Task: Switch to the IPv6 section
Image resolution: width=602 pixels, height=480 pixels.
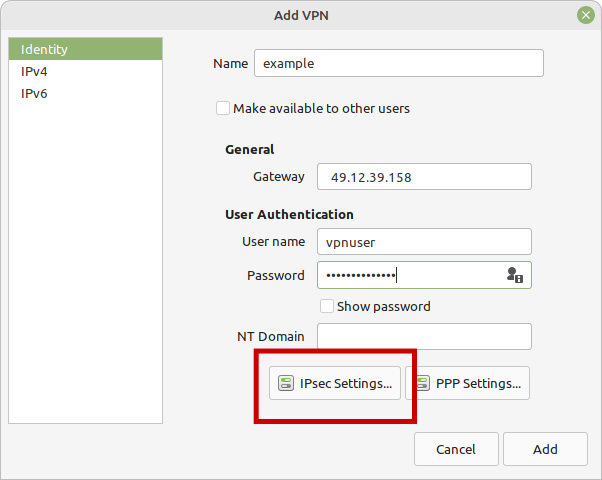Action: (x=85, y=93)
